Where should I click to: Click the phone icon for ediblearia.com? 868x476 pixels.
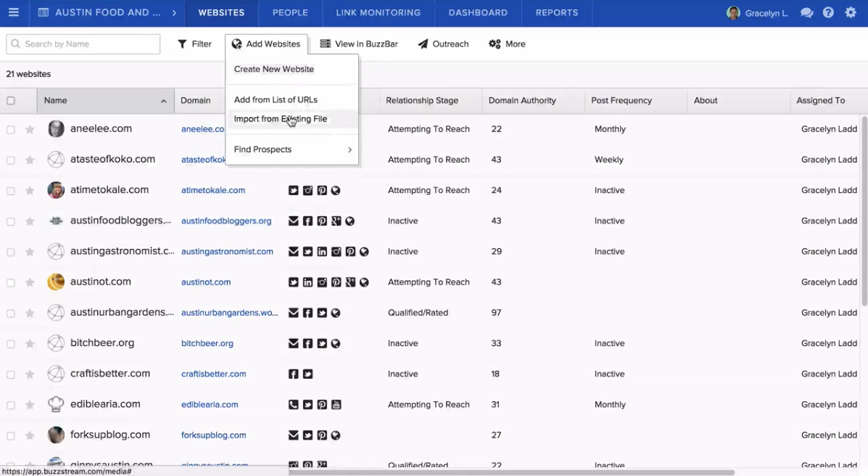(294, 404)
